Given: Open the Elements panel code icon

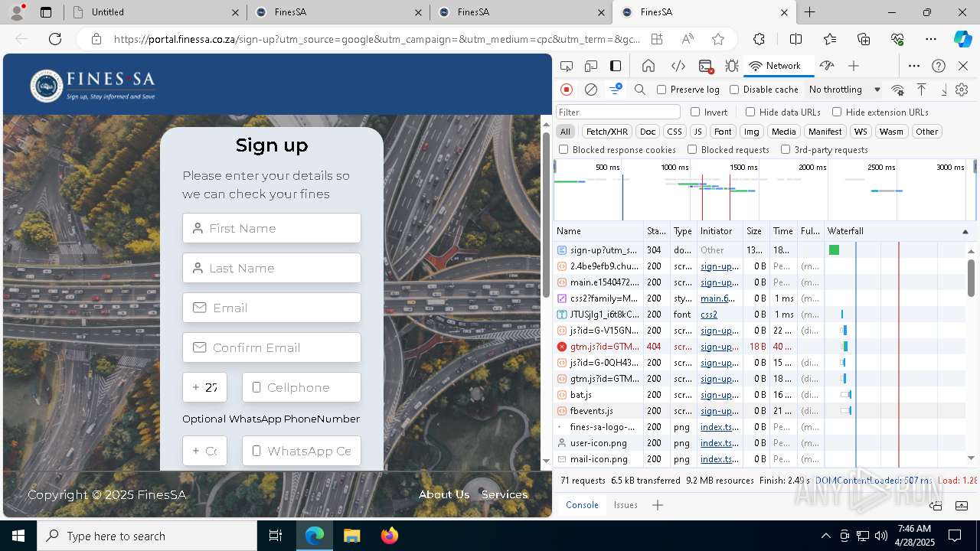Looking at the screenshot, I should click(x=678, y=66).
